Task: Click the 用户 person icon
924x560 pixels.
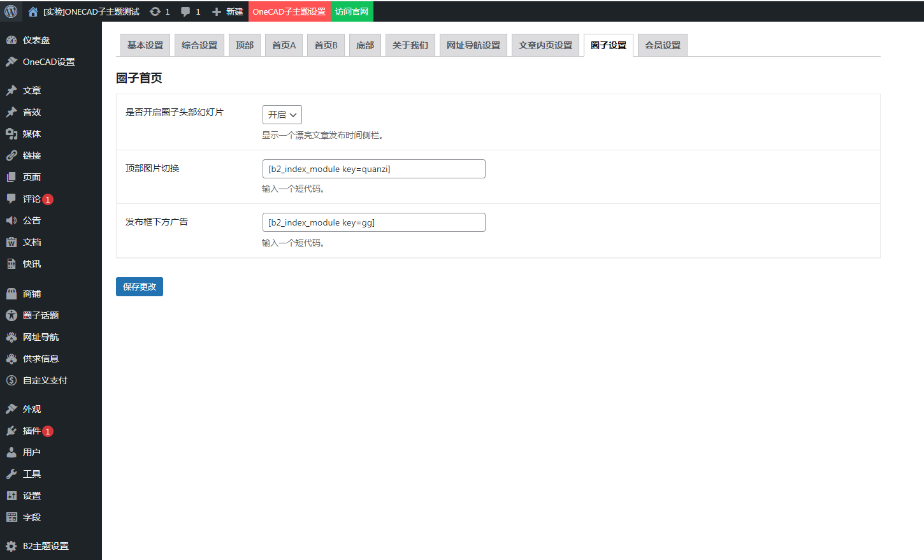Action: pyautogui.click(x=11, y=452)
